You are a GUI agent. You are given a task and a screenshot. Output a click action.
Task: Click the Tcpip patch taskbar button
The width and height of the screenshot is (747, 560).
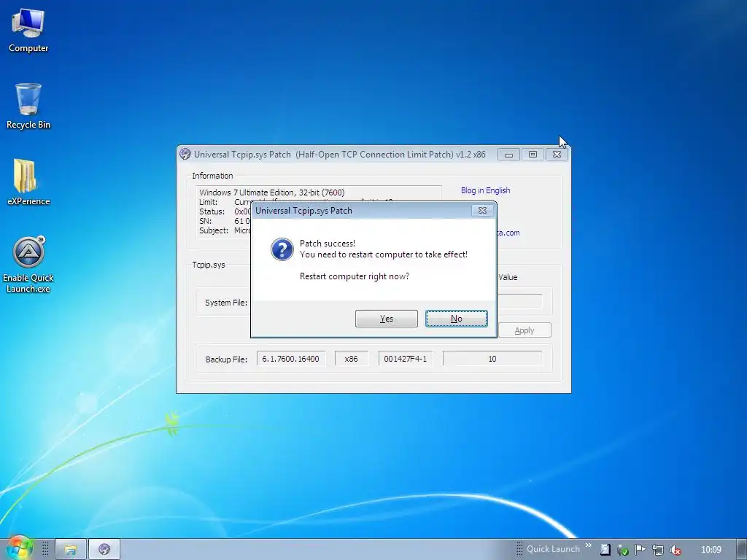point(104,550)
